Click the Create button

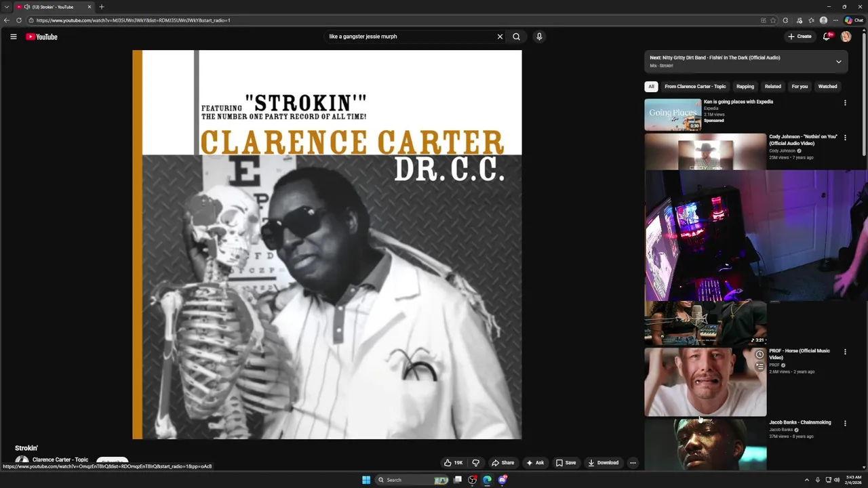[800, 37]
